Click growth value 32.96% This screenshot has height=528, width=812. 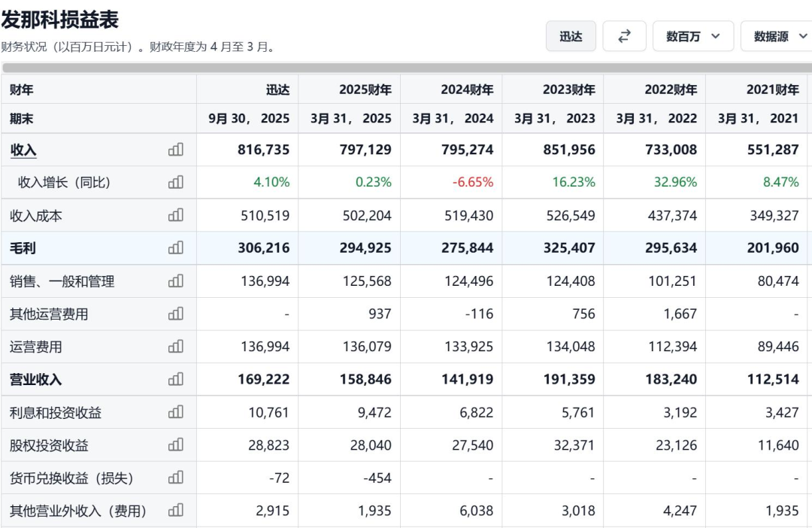675,182
